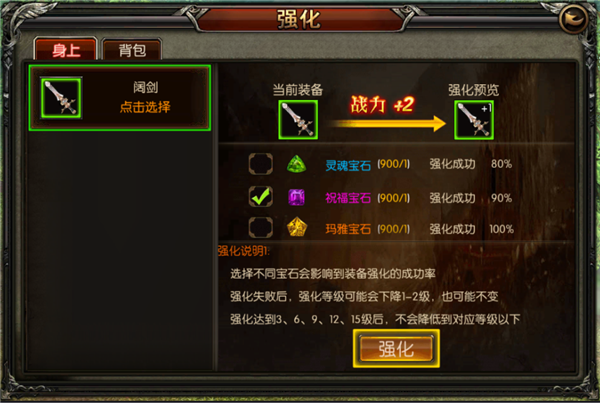Select the 祝福宝石 magenta label
Viewport: 600px width, 403px height.
(x=348, y=198)
